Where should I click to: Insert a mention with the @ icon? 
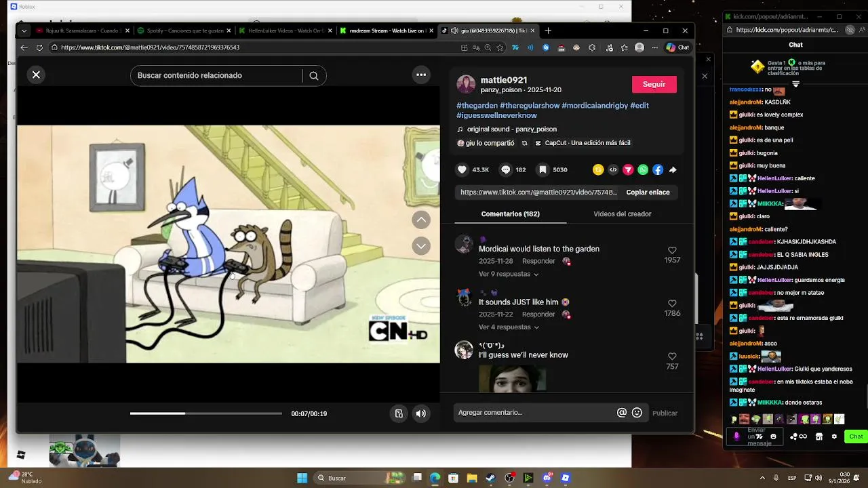click(622, 413)
